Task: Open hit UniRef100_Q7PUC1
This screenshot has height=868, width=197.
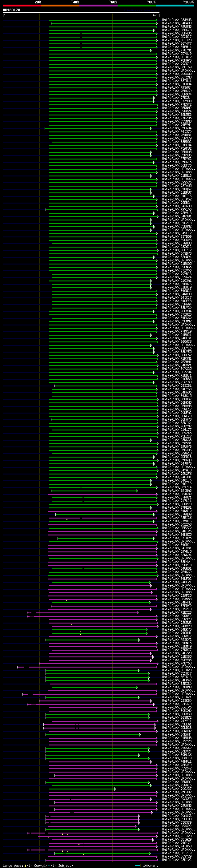Action: point(177,498)
